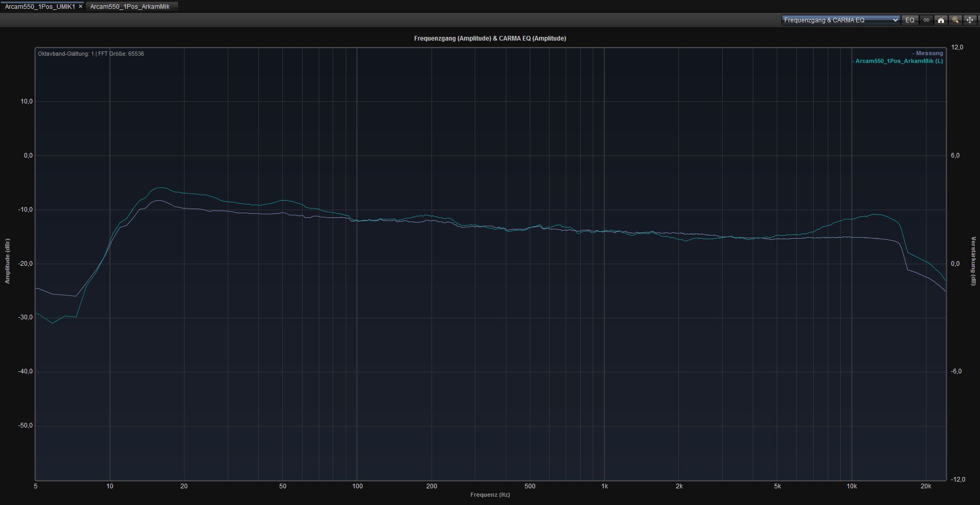980x505 pixels.
Task: Toggle the Messung curve in legend
Action: [929, 53]
